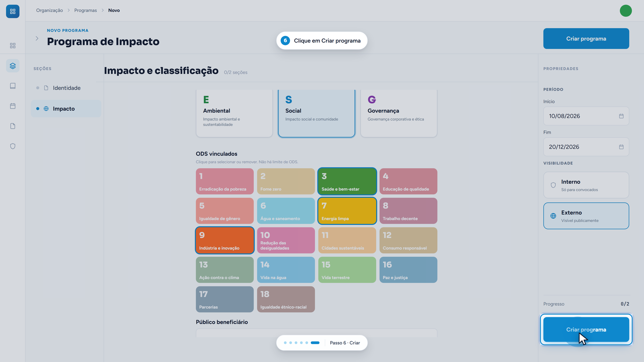This screenshot has width=644, height=362.
Task: Toggle ODS 2 Fome zero
Action: 286,181
